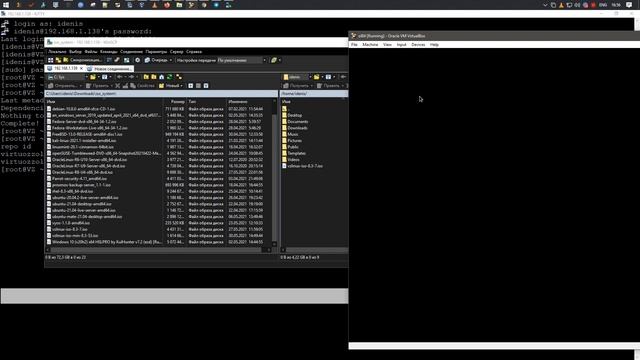Open the local path C:\Users\denis\Downloads field
Viewport: 640px width, 360px height.
click(x=161, y=93)
